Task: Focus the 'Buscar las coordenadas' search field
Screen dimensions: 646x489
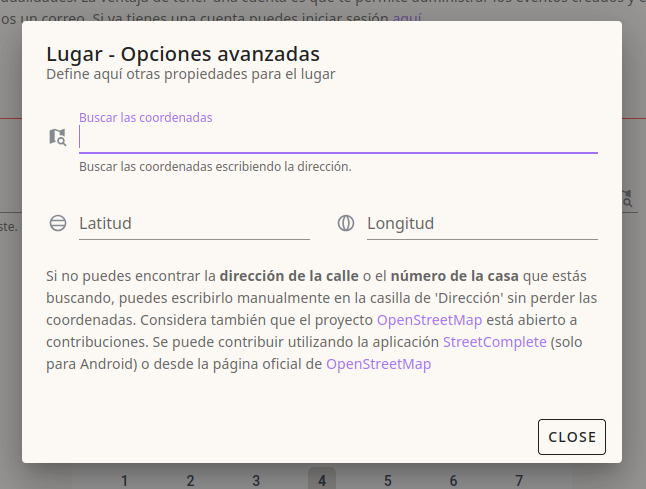Action: click(x=338, y=138)
